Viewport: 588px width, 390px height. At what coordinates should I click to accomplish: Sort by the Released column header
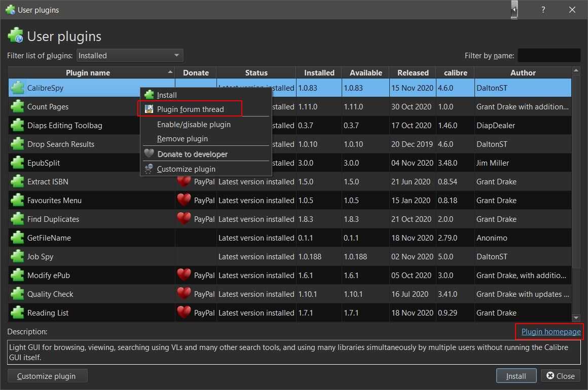click(x=413, y=72)
